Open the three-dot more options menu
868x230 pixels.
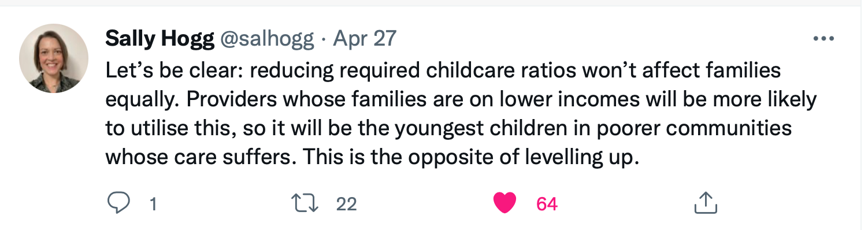coord(824,39)
